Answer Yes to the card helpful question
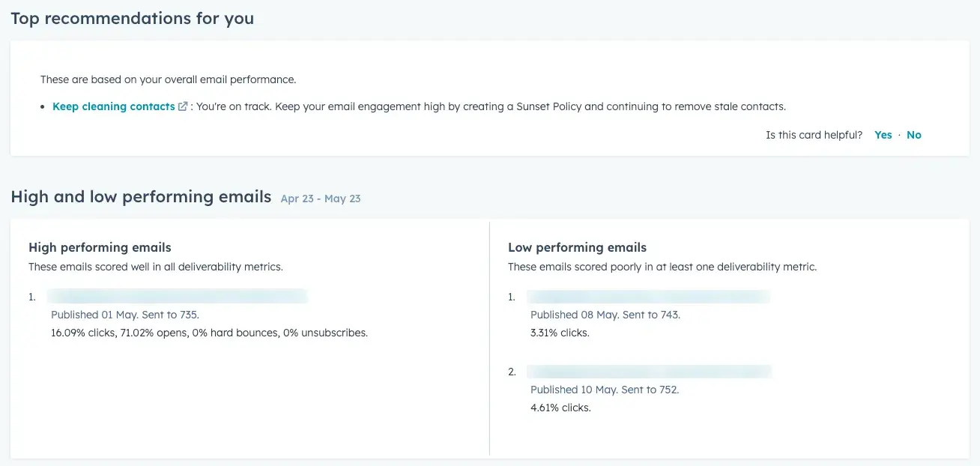 tap(883, 135)
